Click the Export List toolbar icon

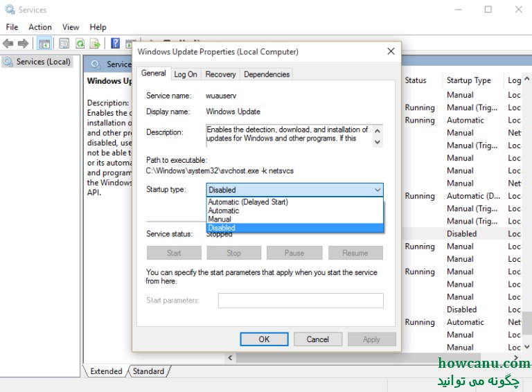click(95, 44)
